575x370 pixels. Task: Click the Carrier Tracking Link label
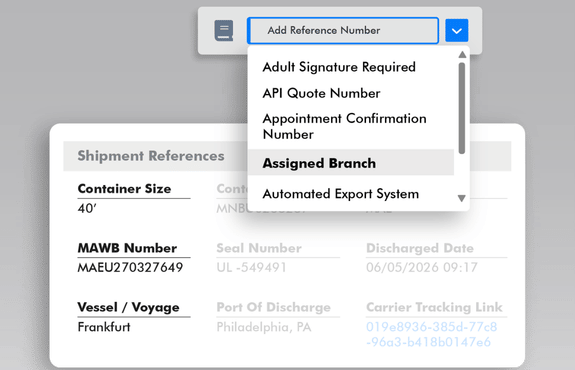[x=434, y=307]
